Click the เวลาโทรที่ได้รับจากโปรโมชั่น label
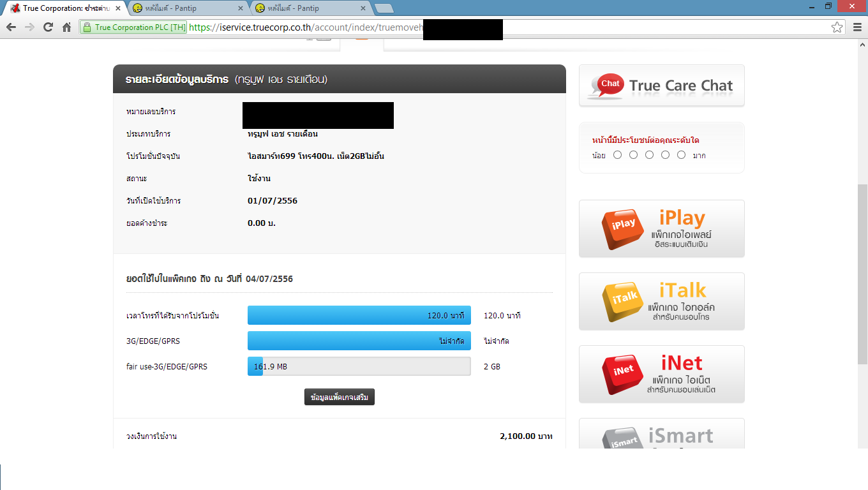 click(x=173, y=315)
